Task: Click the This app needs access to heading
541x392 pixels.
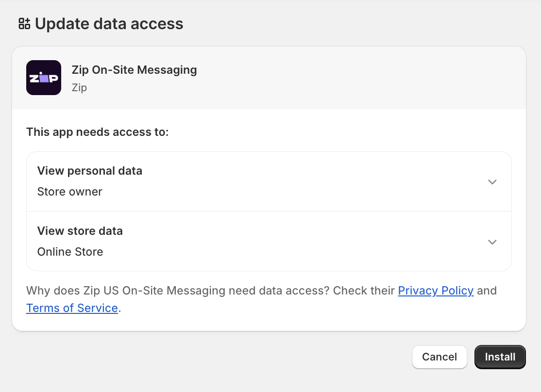Action: [97, 132]
